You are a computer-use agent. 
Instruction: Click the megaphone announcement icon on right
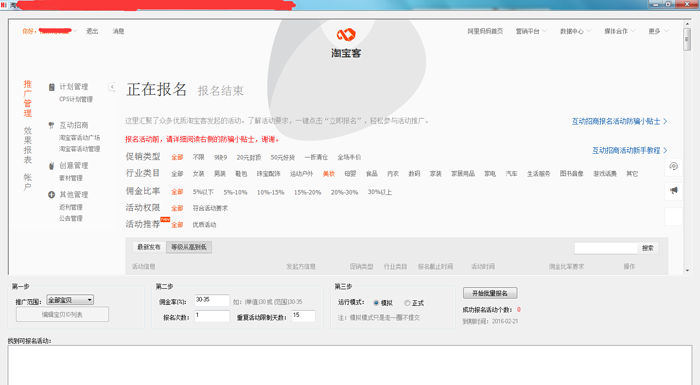(674, 190)
